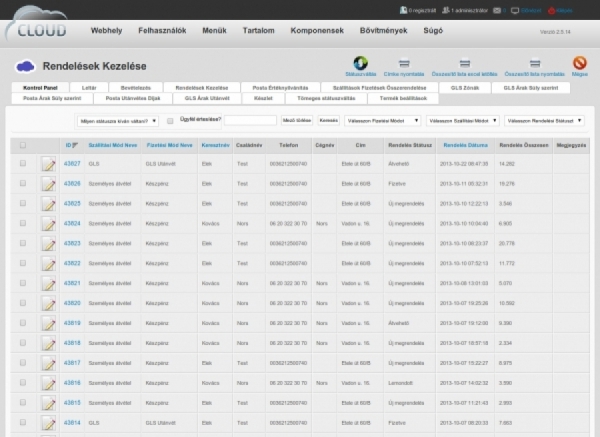
Task: Select checkbox for order 43822
Action: 23,263
